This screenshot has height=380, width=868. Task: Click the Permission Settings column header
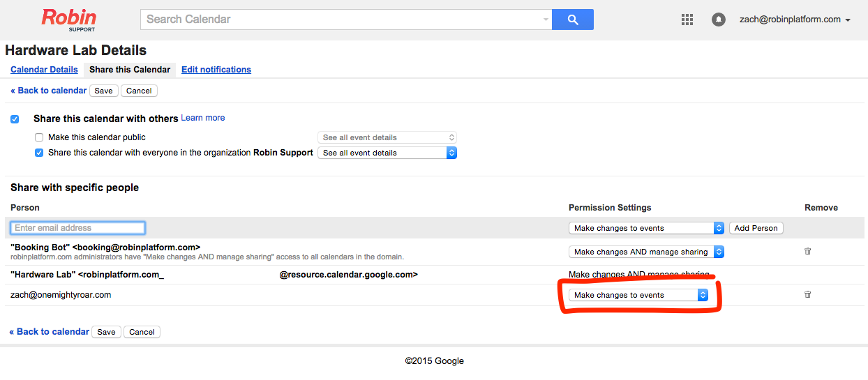610,208
